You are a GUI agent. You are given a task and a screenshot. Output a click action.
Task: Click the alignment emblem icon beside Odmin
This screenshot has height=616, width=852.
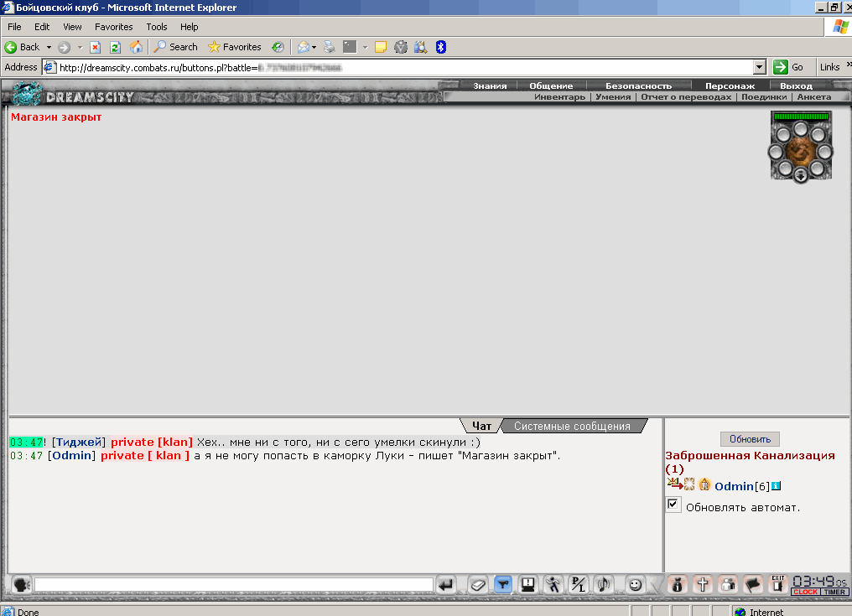pos(689,484)
